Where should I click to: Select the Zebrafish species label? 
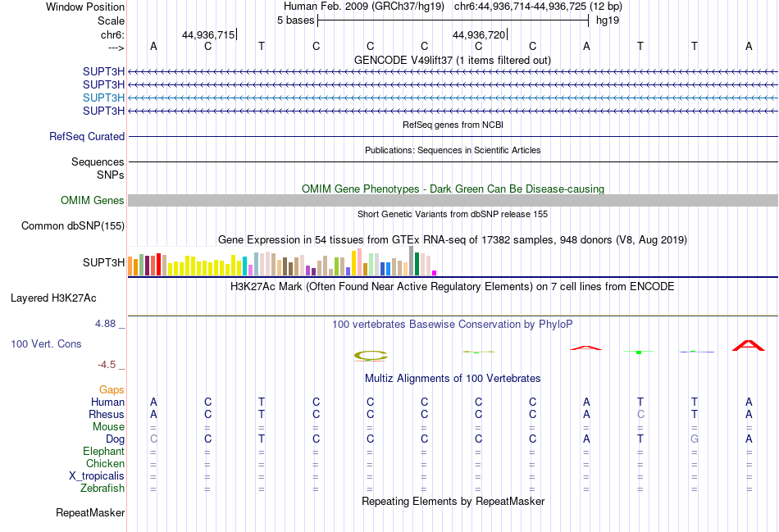point(102,489)
